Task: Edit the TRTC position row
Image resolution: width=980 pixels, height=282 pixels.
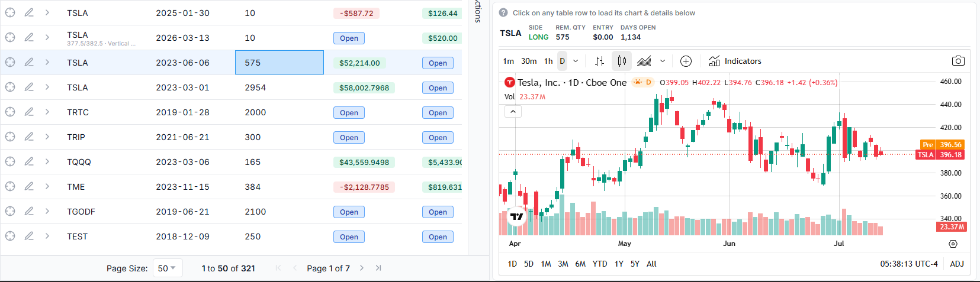Action: [x=28, y=112]
